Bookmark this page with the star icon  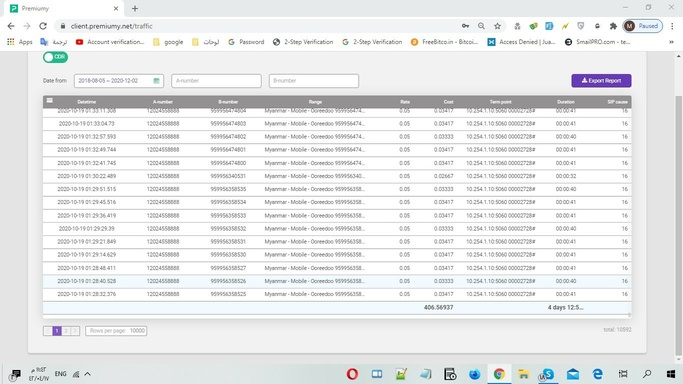coord(497,26)
